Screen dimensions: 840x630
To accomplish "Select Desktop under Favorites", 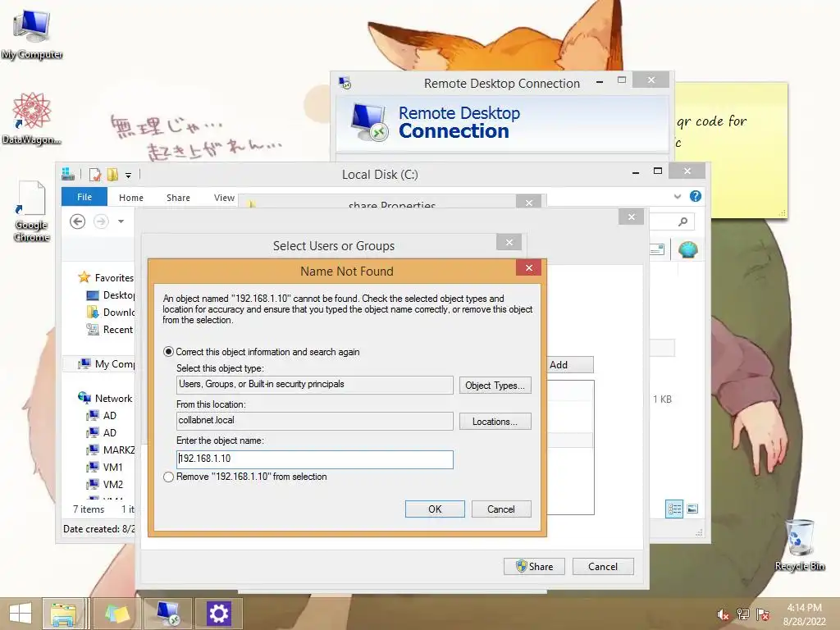I will click(x=111, y=295).
